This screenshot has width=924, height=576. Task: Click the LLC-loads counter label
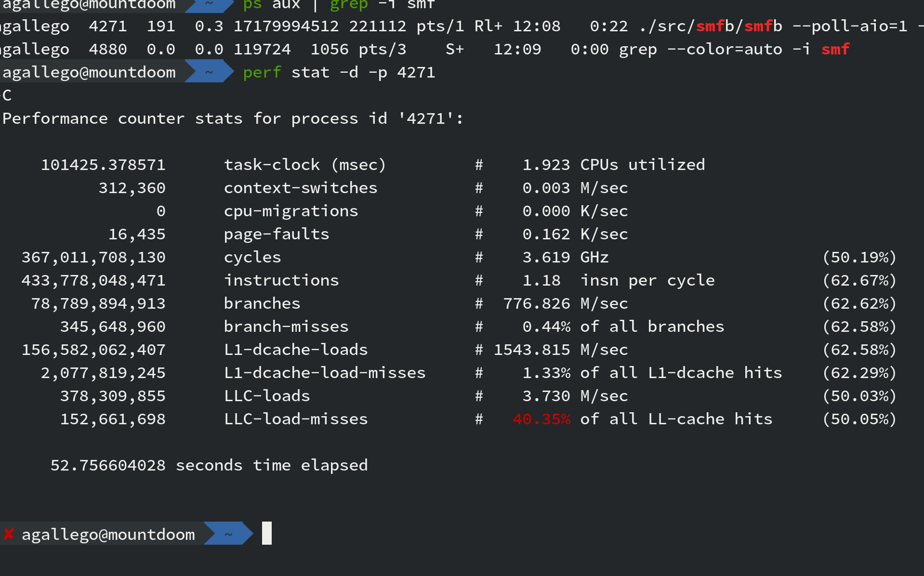coord(267,396)
